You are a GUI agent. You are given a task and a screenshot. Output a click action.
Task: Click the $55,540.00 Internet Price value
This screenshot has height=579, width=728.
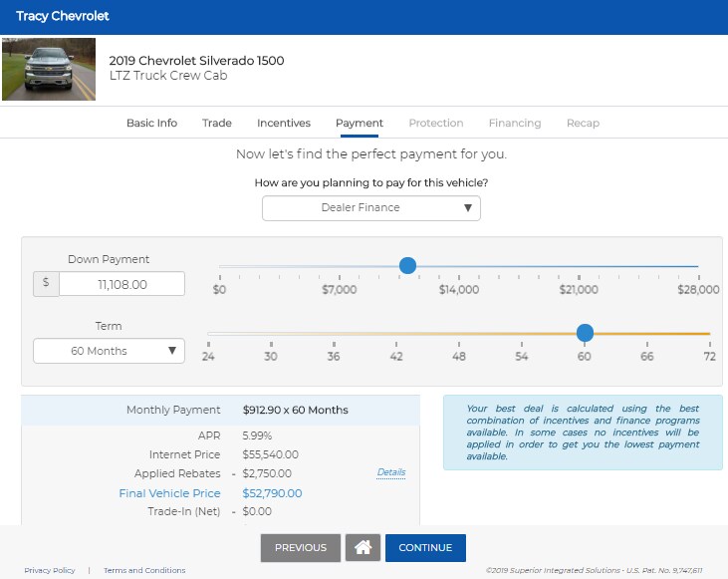(270, 454)
